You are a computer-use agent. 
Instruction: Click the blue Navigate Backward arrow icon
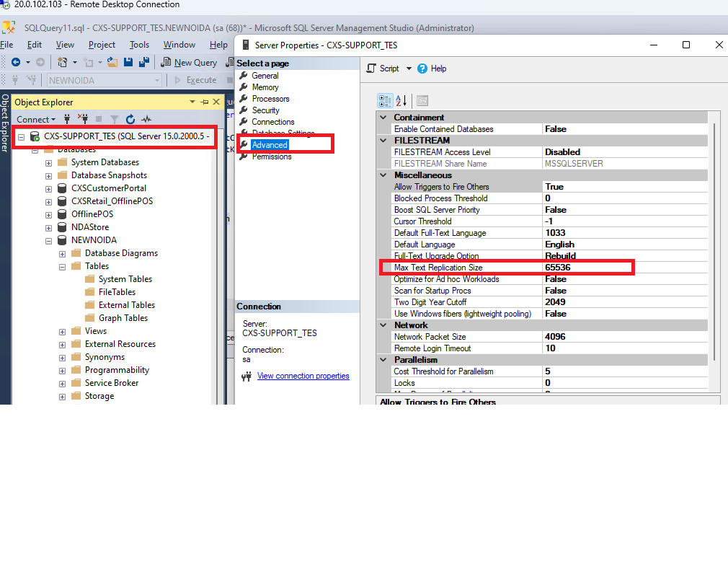[16, 62]
